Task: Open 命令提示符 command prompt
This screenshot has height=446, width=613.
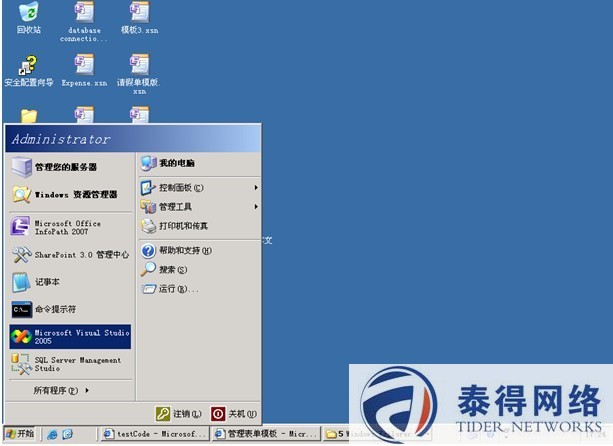Action: [70, 309]
